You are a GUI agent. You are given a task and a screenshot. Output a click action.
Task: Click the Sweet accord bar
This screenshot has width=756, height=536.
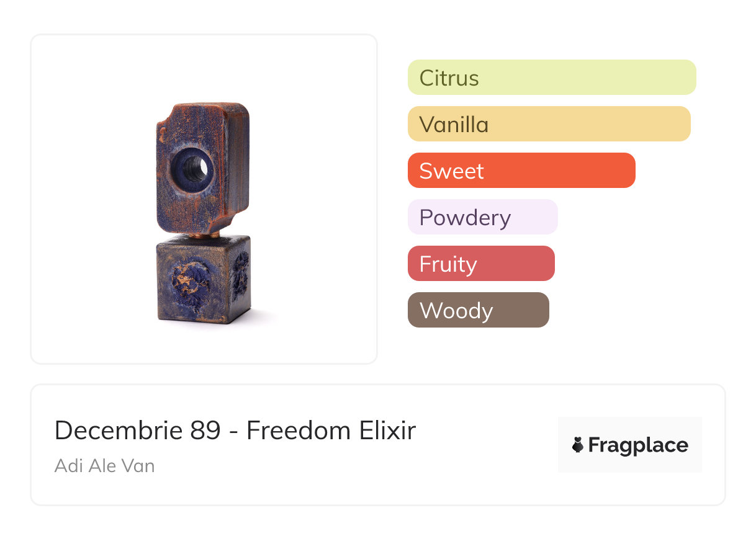(521, 171)
